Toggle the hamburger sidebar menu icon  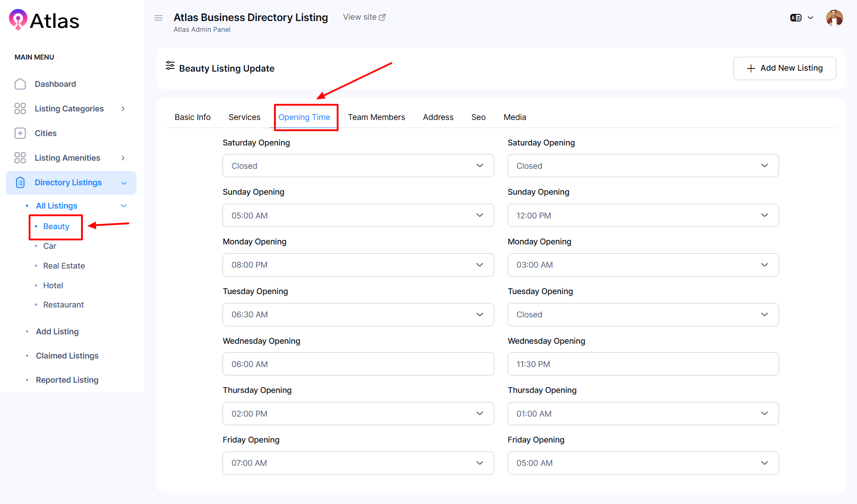pyautogui.click(x=159, y=18)
